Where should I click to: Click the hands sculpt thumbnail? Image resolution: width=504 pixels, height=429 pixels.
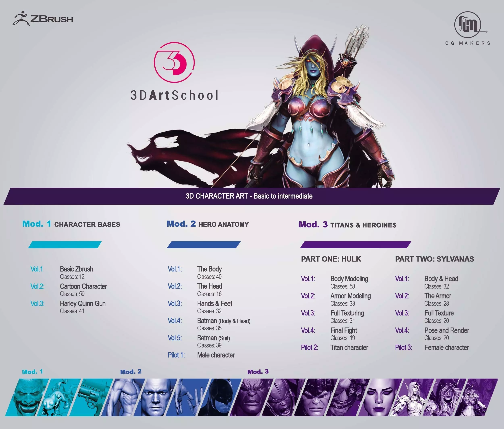pyautogui.click(x=188, y=397)
